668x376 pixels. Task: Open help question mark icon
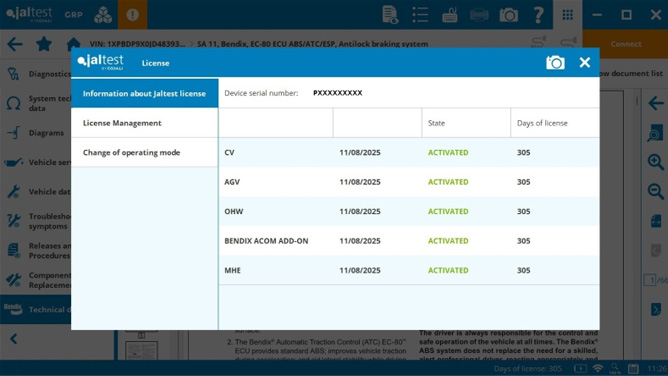coord(538,15)
